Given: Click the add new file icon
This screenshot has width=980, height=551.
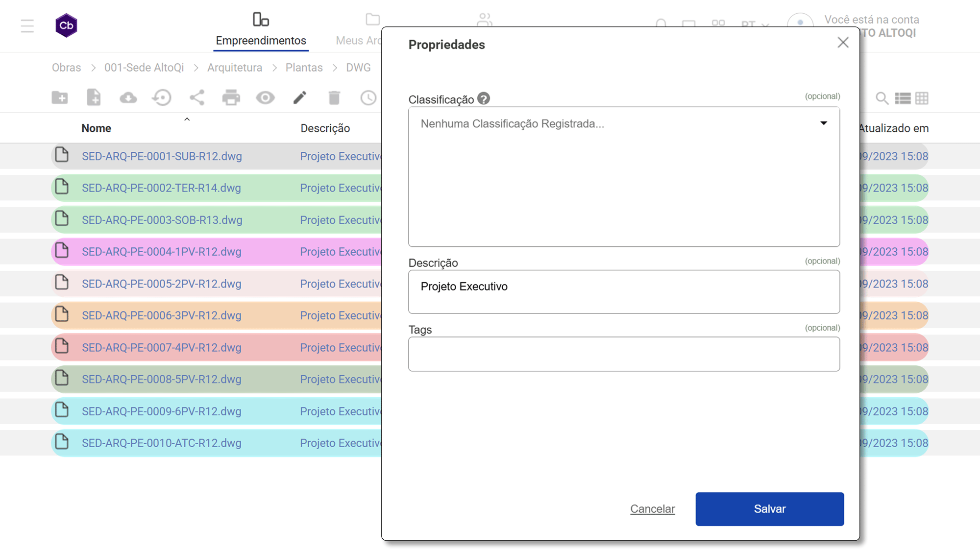Looking at the screenshot, I should pos(94,98).
